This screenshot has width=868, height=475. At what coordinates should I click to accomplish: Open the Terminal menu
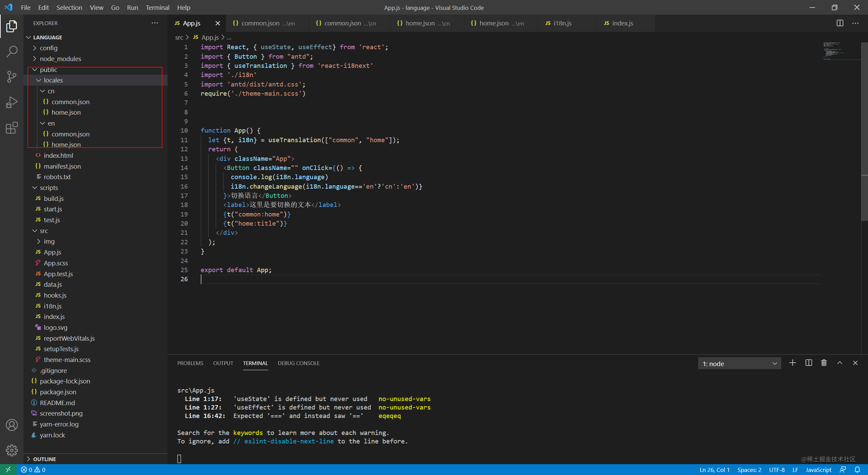pyautogui.click(x=157, y=7)
